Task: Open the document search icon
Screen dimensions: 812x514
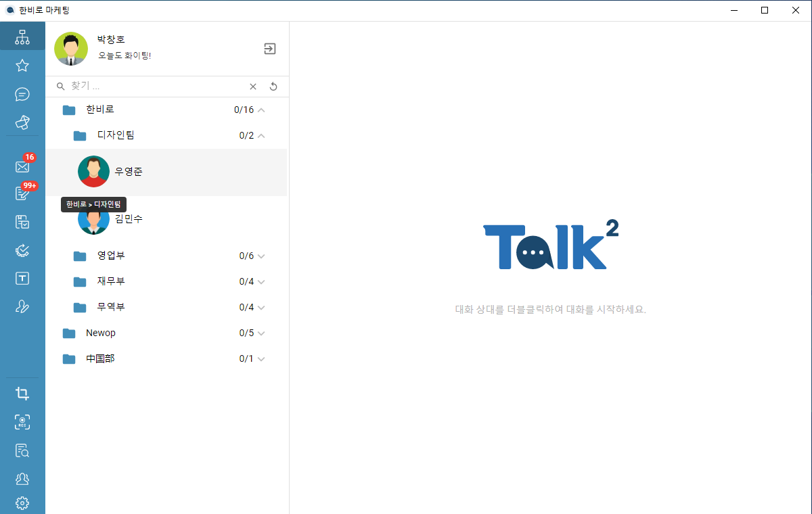Action: pos(22,450)
